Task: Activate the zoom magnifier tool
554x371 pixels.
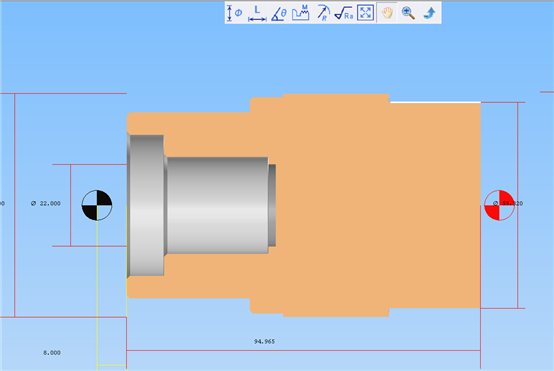Action: [x=408, y=13]
